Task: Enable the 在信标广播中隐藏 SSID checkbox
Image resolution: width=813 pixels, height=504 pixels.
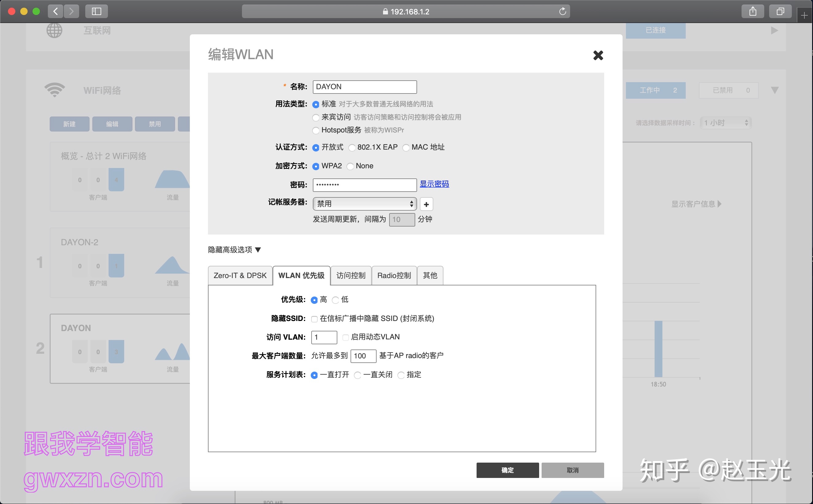Action: [x=314, y=319]
